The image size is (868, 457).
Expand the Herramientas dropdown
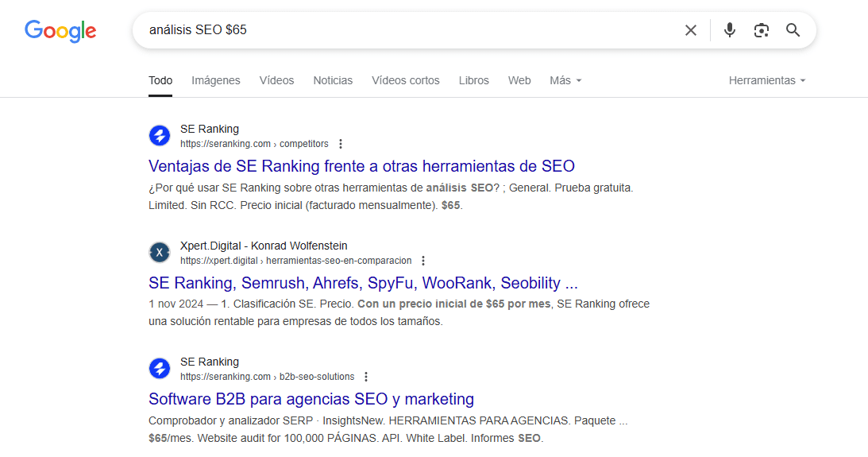pyautogui.click(x=767, y=81)
